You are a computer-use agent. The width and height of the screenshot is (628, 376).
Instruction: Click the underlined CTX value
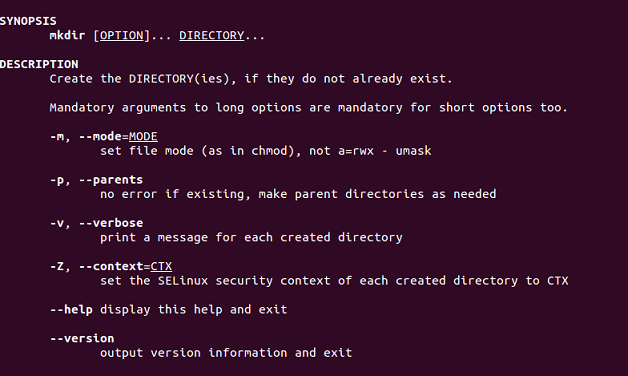[161, 266]
